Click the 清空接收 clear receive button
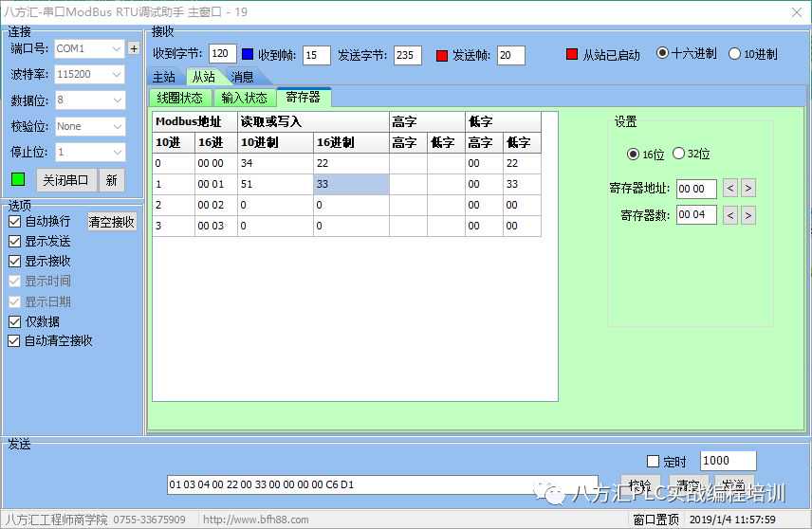Screen dimensions: 812x529 112,221
